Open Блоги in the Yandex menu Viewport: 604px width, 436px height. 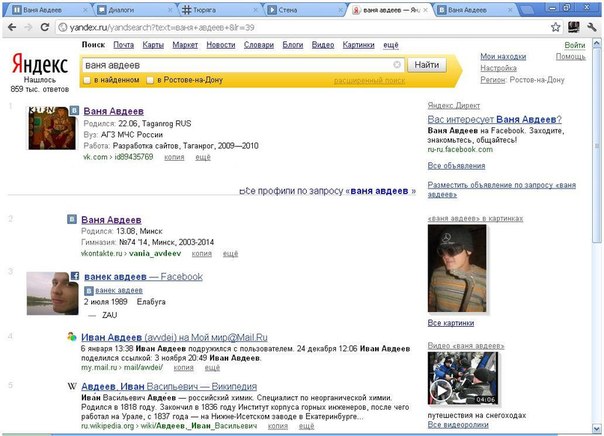coord(293,45)
